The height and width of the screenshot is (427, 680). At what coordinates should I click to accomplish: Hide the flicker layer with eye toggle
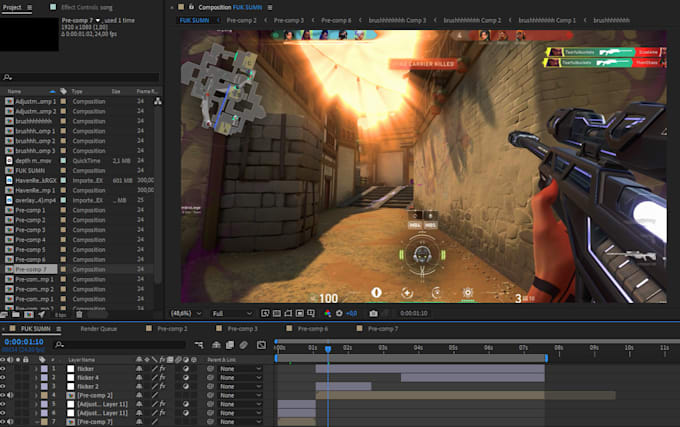(3, 368)
